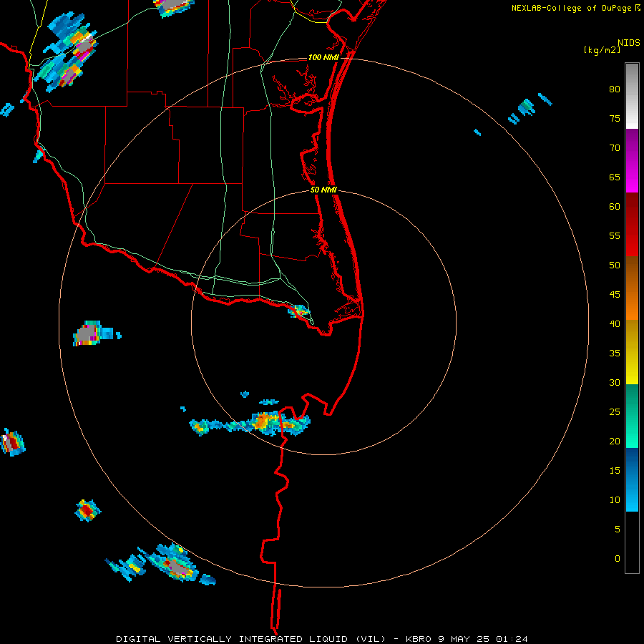Screen dimensions: 644x644
Task: Select the green segment of the color bar
Action: (632, 416)
